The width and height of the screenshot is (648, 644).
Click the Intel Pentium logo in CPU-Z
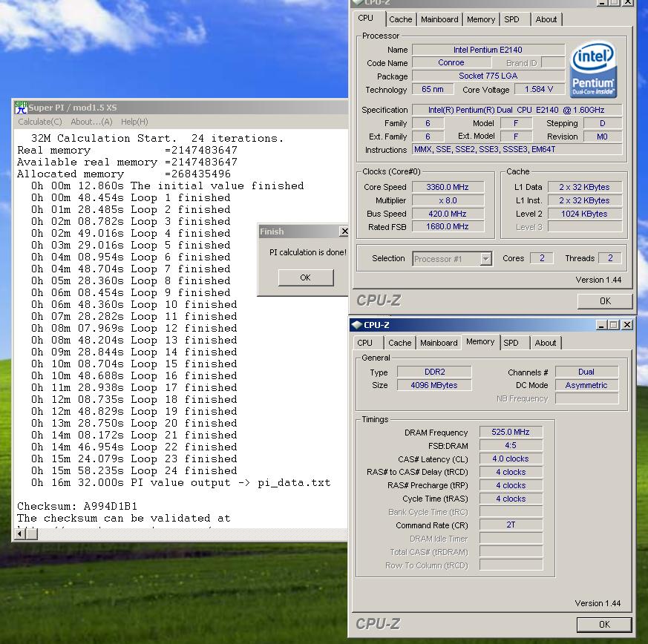594,70
